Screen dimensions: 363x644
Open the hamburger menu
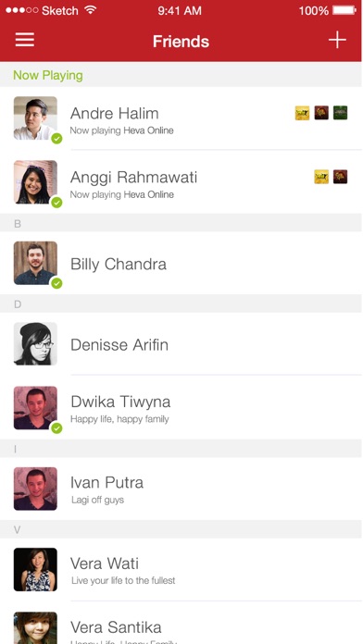click(25, 40)
